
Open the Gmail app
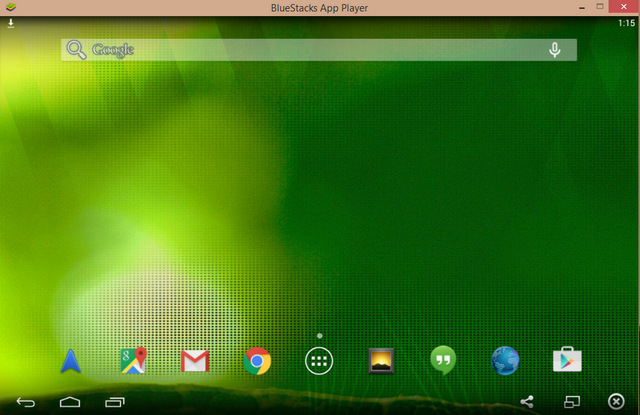point(195,361)
